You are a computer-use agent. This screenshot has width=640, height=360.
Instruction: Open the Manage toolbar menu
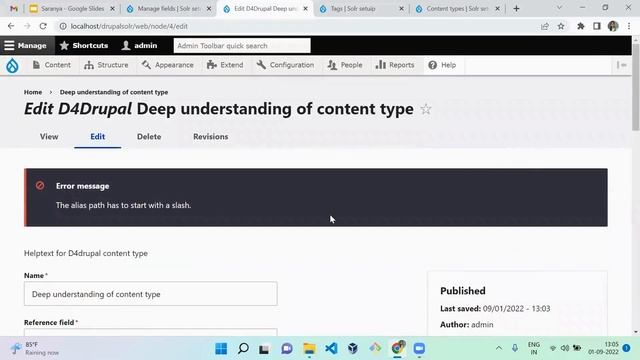(25, 46)
